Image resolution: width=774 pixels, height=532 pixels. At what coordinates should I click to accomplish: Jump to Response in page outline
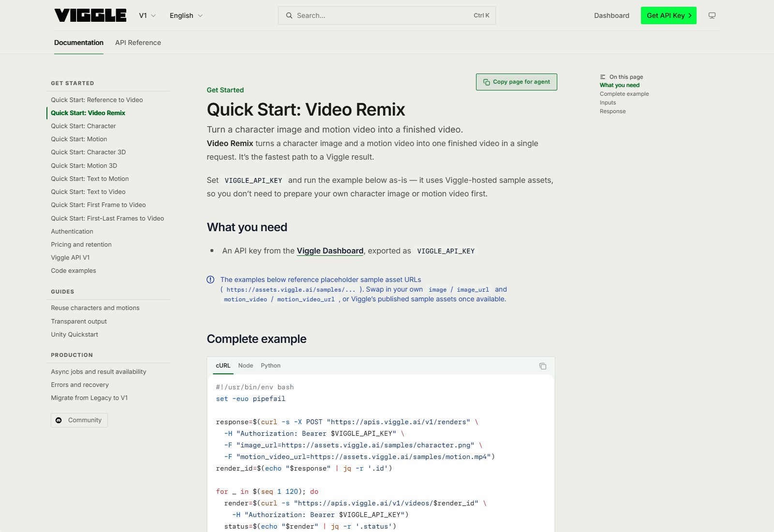pos(612,111)
